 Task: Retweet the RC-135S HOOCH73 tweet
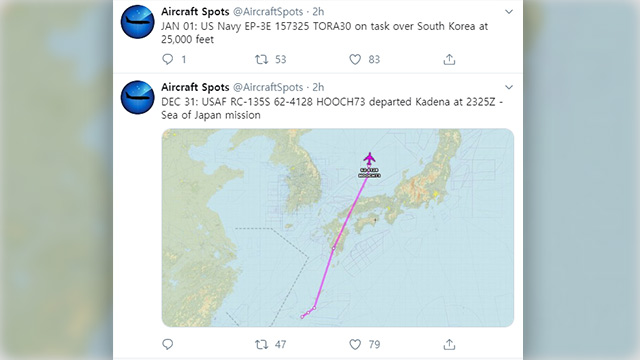[261, 344]
